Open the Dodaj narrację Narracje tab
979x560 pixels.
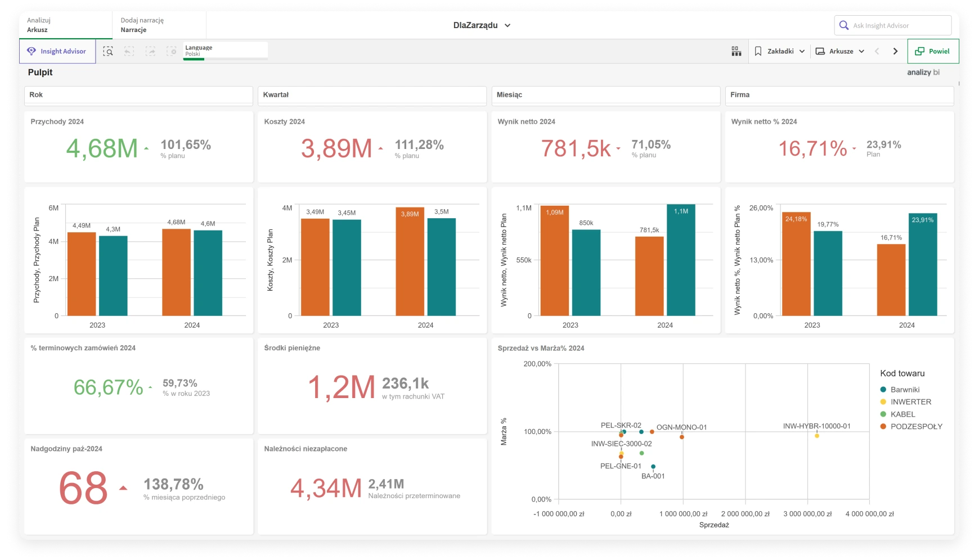coord(159,25)
